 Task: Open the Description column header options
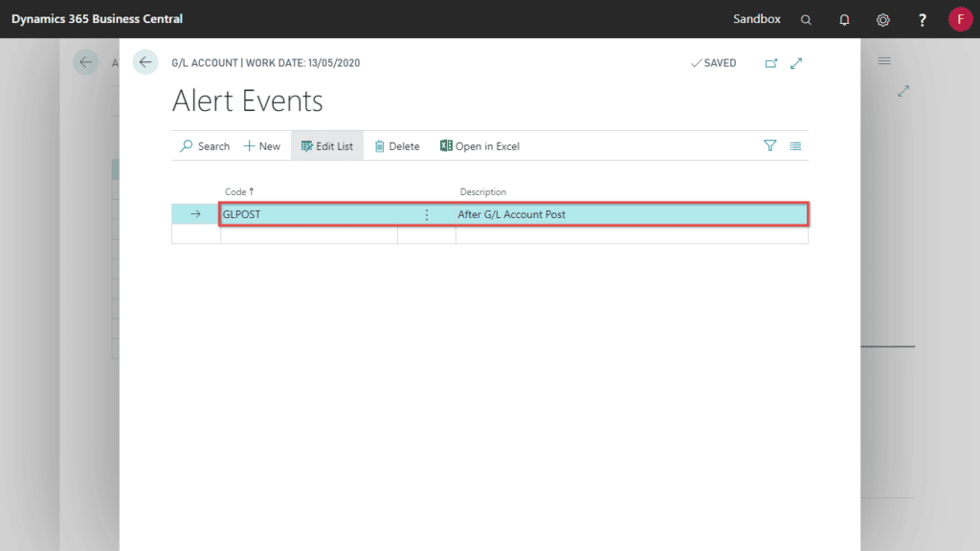[x=483, y=191]
